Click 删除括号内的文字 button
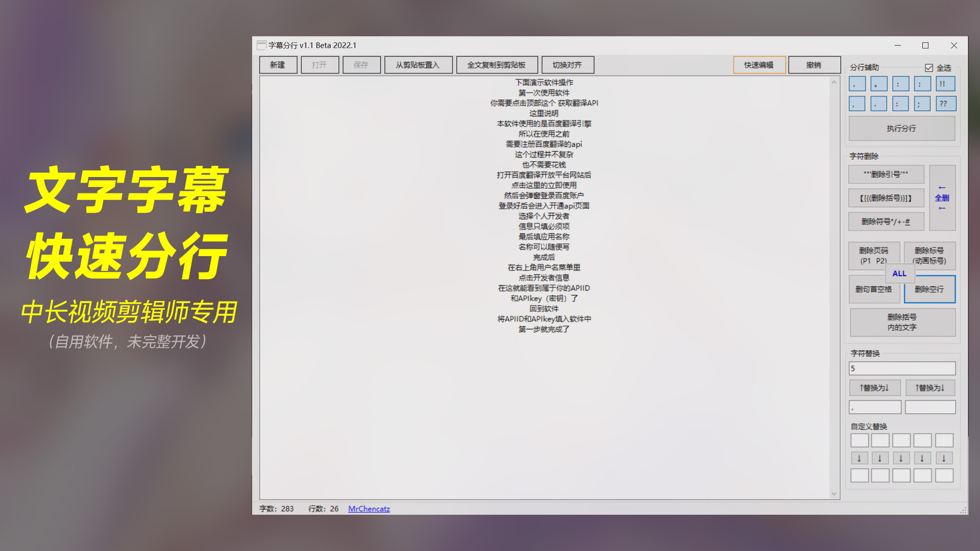 coord(902,322)
